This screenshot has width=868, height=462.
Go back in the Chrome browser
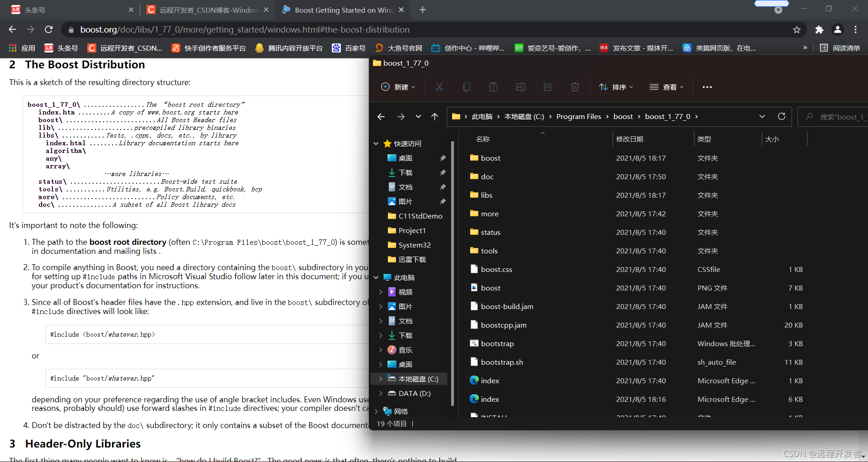click(12, 29)
